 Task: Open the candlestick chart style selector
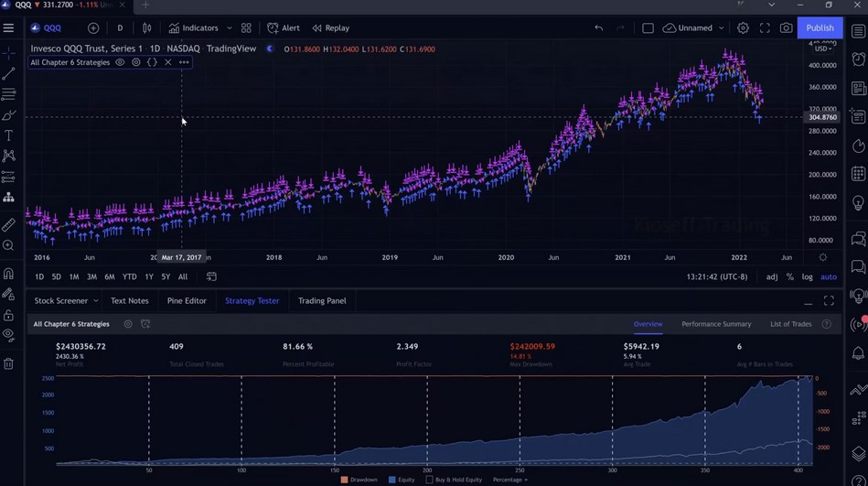click(x=146, y=28)
